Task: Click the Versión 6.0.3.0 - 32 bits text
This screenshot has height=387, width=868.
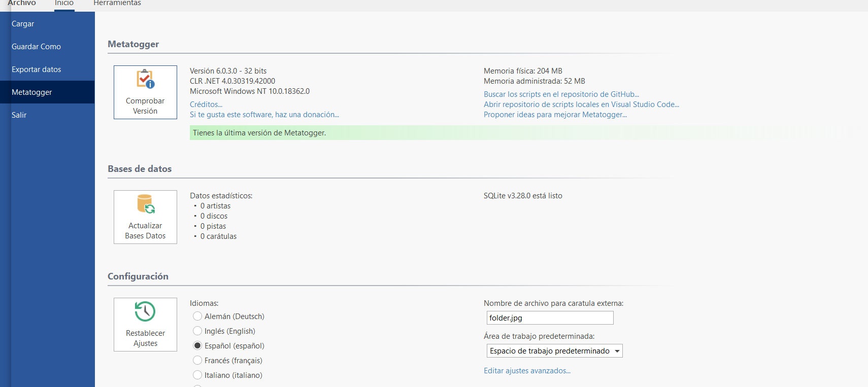Action: [228, 71]
